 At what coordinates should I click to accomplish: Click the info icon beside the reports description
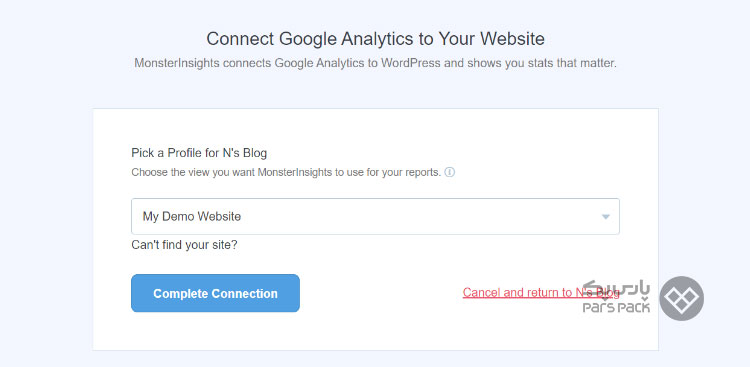tap(450, 172)
